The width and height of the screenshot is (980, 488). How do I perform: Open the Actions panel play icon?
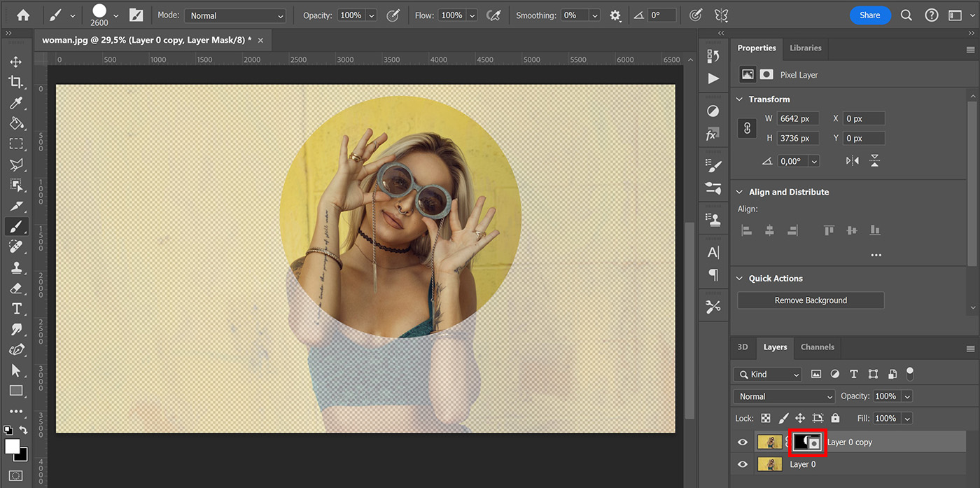click(713, 78)
